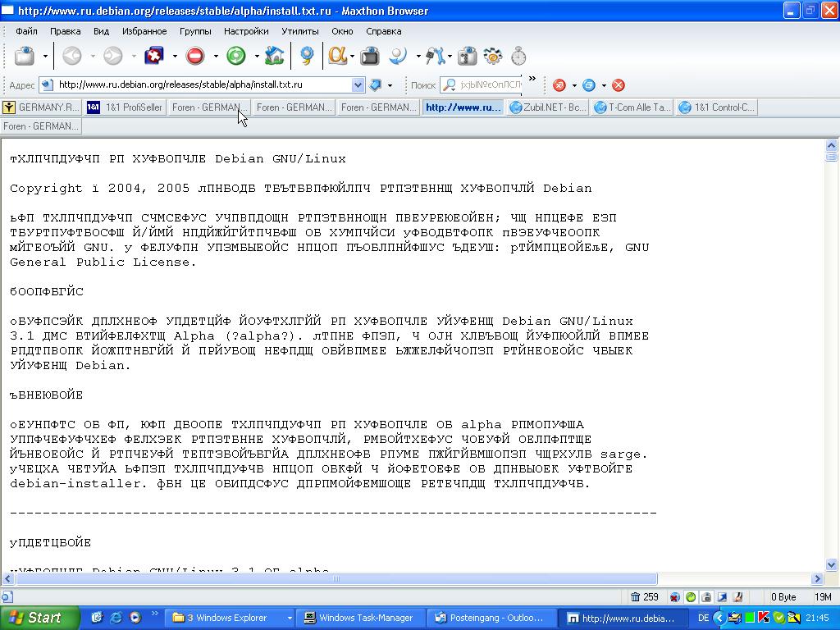Open the Справка menu

[x=384, y=31]
